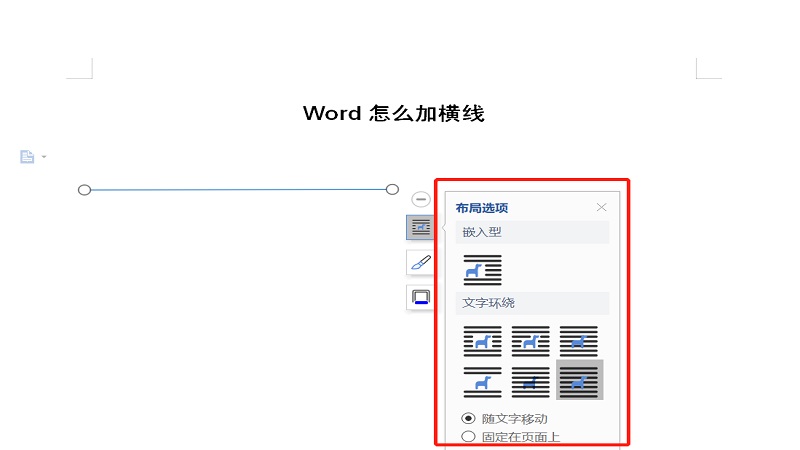
Task: Select the bottom-middle text wrapping layout icon
Action: point(530,381)
